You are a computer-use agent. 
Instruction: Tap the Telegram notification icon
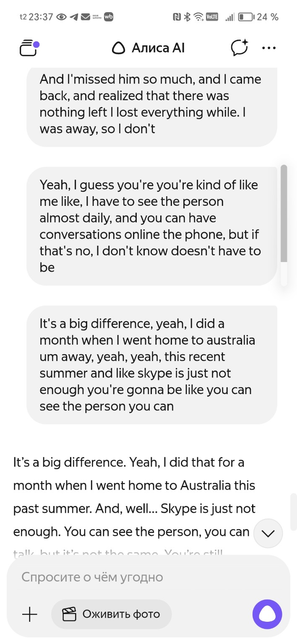(74, 17)
